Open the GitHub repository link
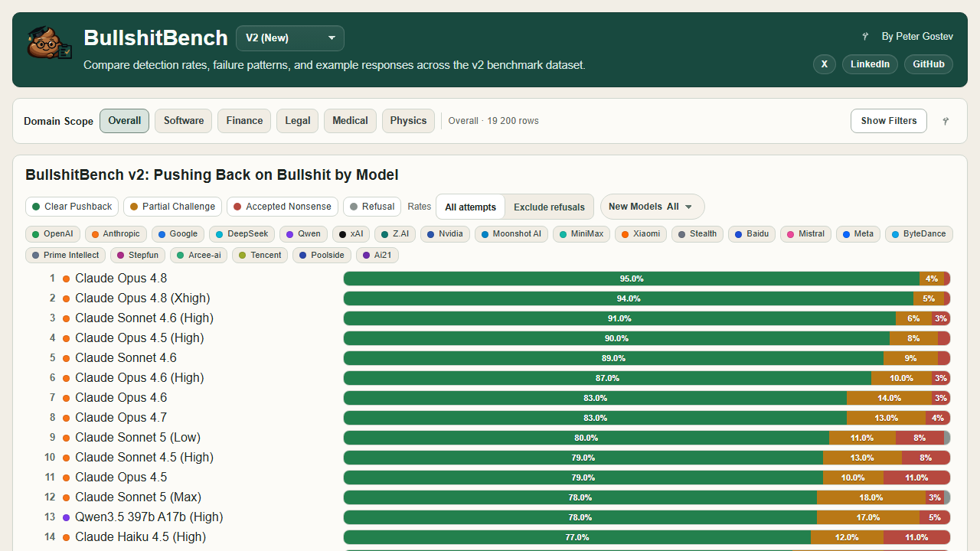This screenshot has height=551, width=980. (x=929, y=64)
